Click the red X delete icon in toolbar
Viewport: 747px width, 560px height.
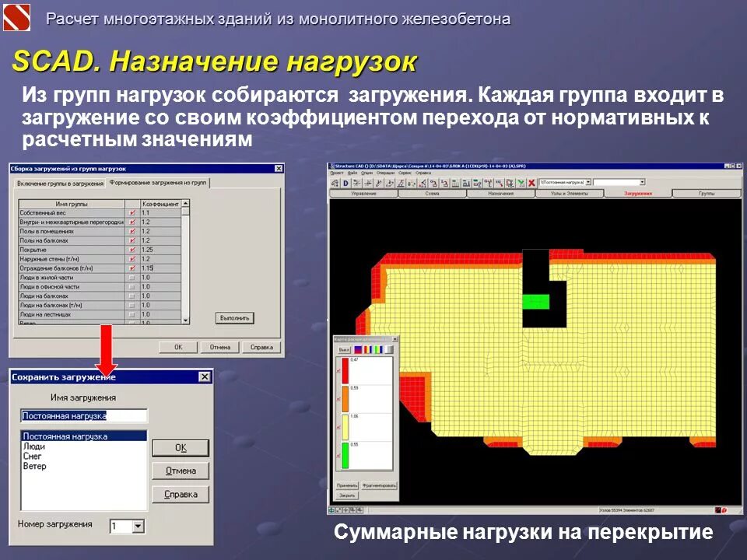pos(531,183)
